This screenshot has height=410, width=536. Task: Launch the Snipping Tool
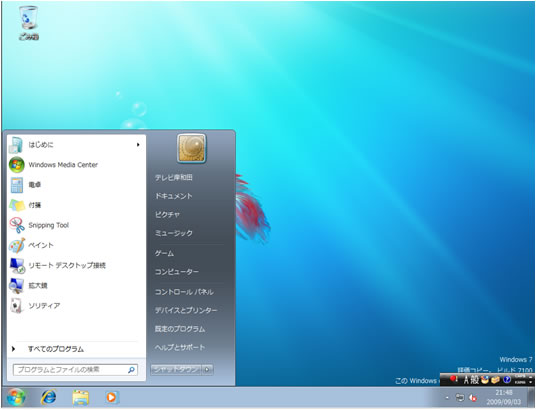tap(76, 225)
